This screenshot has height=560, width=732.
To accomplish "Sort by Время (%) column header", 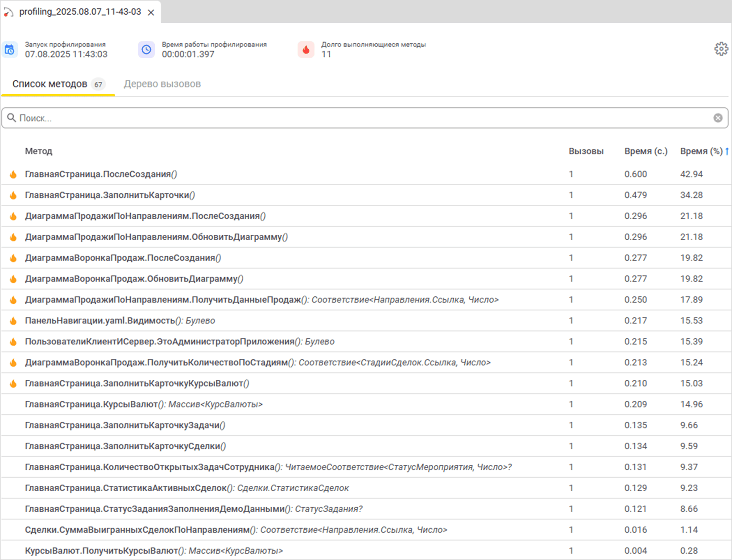I will [x=701, y=151].
